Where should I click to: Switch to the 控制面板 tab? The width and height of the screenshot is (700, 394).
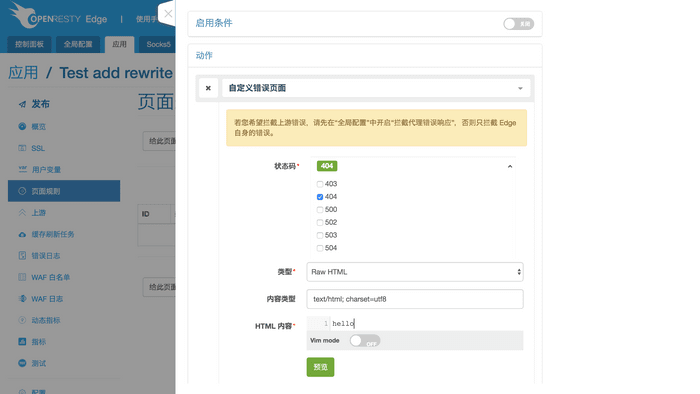coord(29,44)
